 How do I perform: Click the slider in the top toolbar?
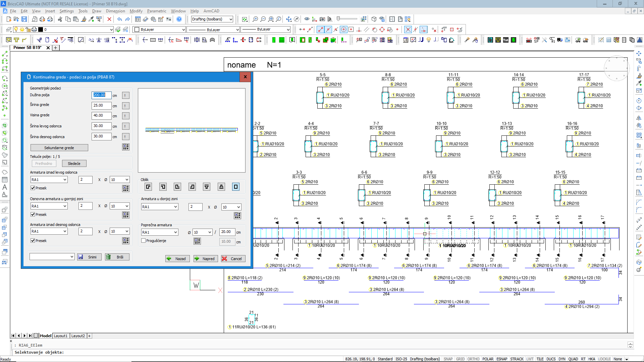347,19
